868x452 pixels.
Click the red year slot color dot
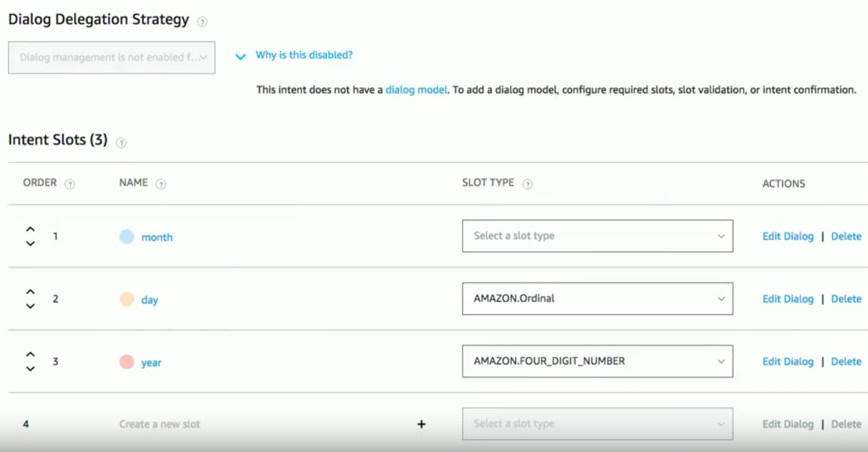pyautogui.click(x=127, y=362)
